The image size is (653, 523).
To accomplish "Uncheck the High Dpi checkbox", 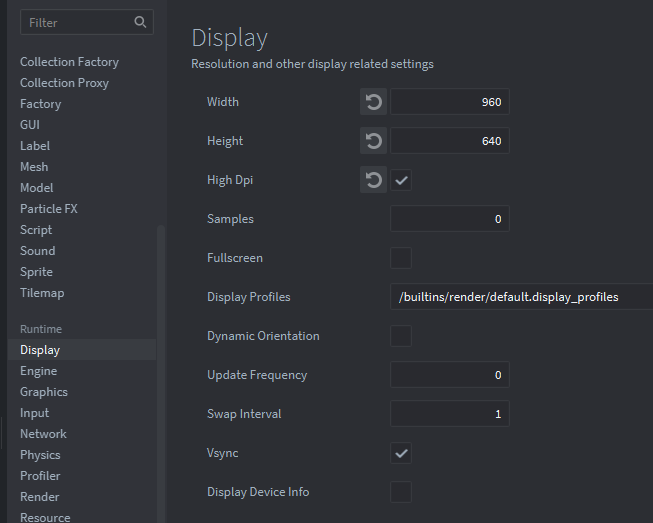I will tap(401, 180).
